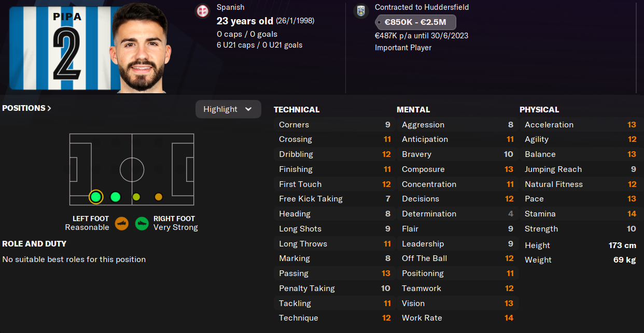Select the Passing attribute row
Viewport: 644px width, 333px height.
click(x=334, y=273)
